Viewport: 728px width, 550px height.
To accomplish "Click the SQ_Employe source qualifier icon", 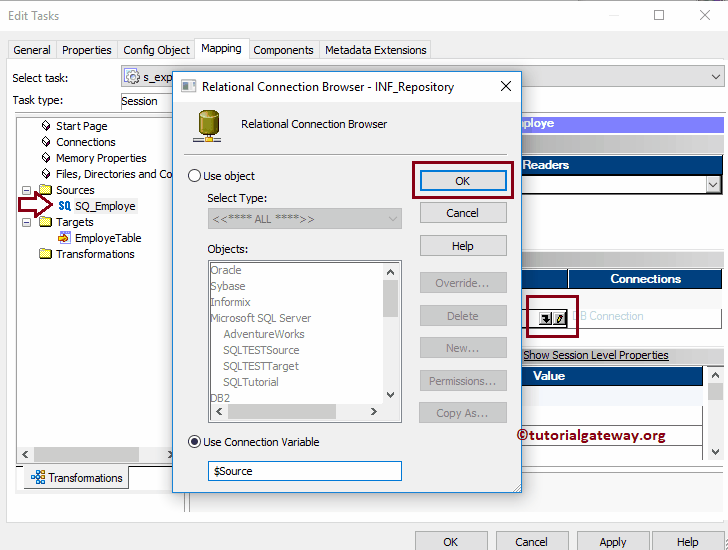I will tap(65, 206).
